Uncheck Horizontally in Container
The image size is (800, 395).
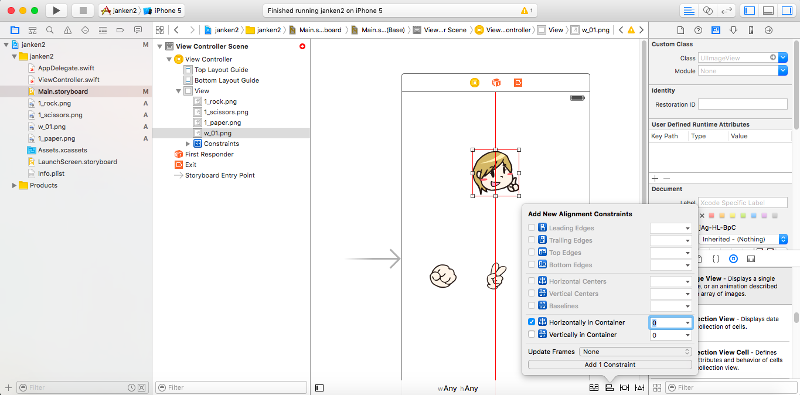(532, 322)
